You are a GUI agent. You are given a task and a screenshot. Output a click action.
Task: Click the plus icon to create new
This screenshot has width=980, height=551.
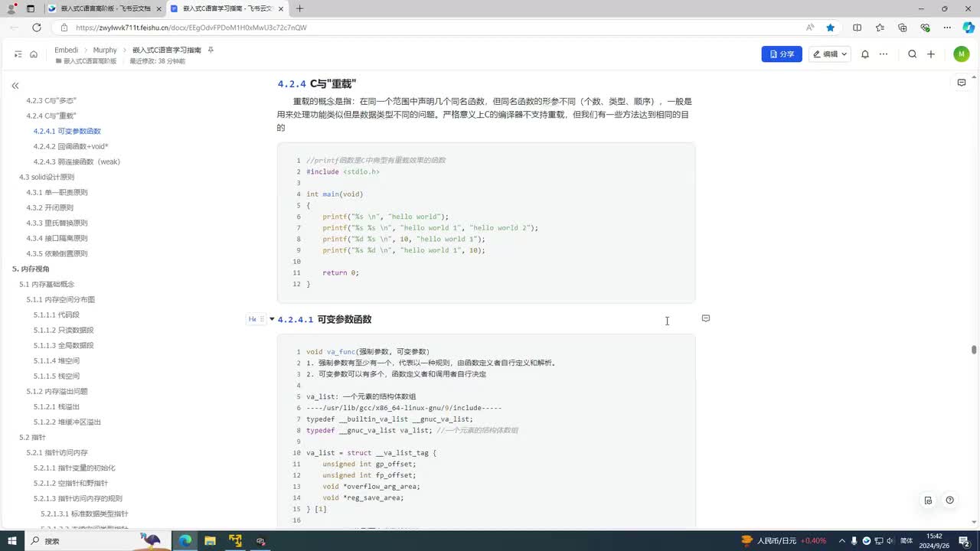click(931, 54)
